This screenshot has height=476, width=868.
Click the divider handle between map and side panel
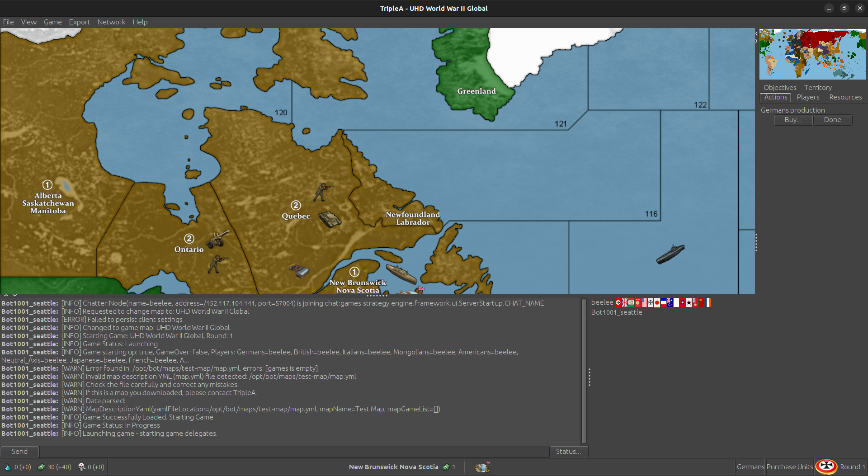tap(756, 242)
